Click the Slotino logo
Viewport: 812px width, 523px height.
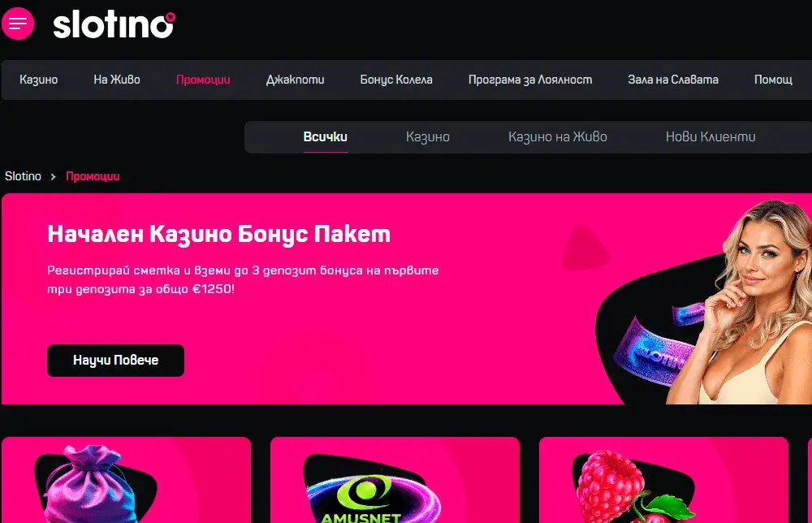coord(114,25)
